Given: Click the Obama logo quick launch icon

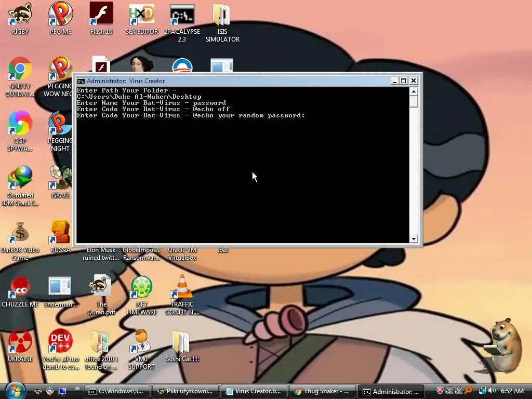Looking at the screenshot, I should 50,391.
